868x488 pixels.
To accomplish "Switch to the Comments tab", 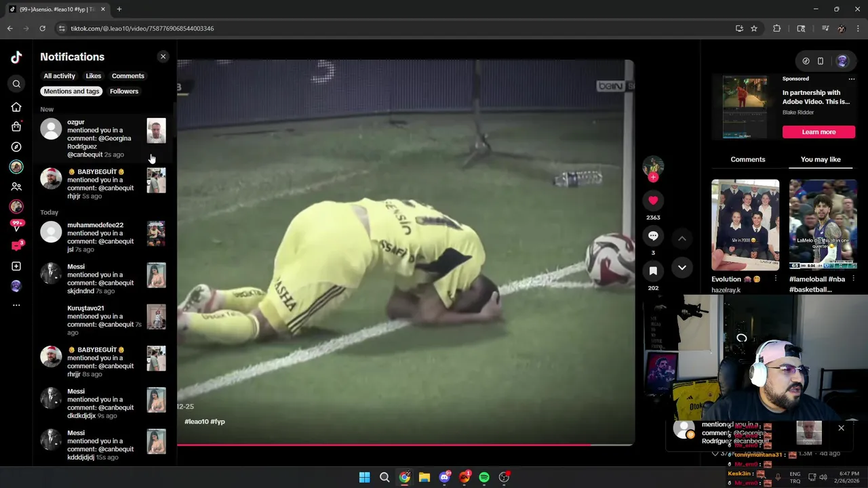I will tap(748, 159).
